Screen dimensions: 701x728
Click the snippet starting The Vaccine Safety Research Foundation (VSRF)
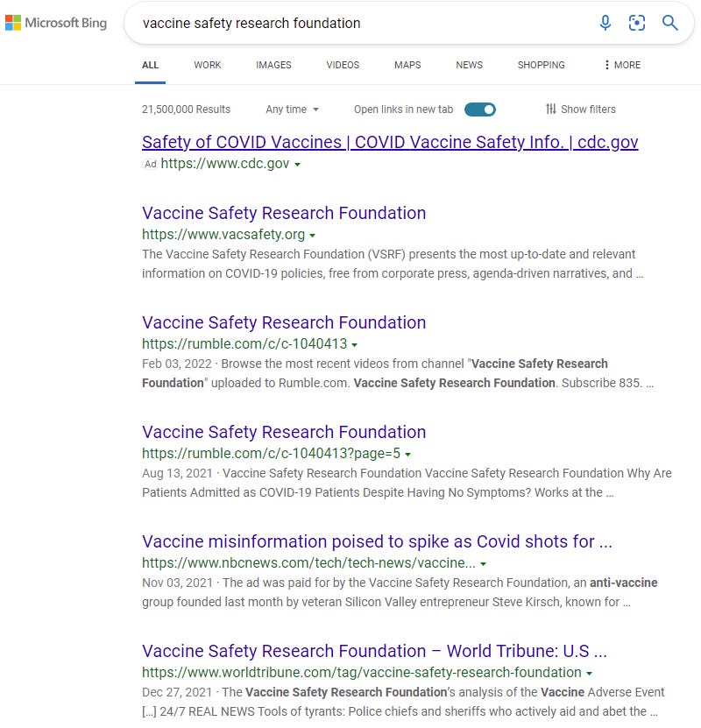click(393, 264)
